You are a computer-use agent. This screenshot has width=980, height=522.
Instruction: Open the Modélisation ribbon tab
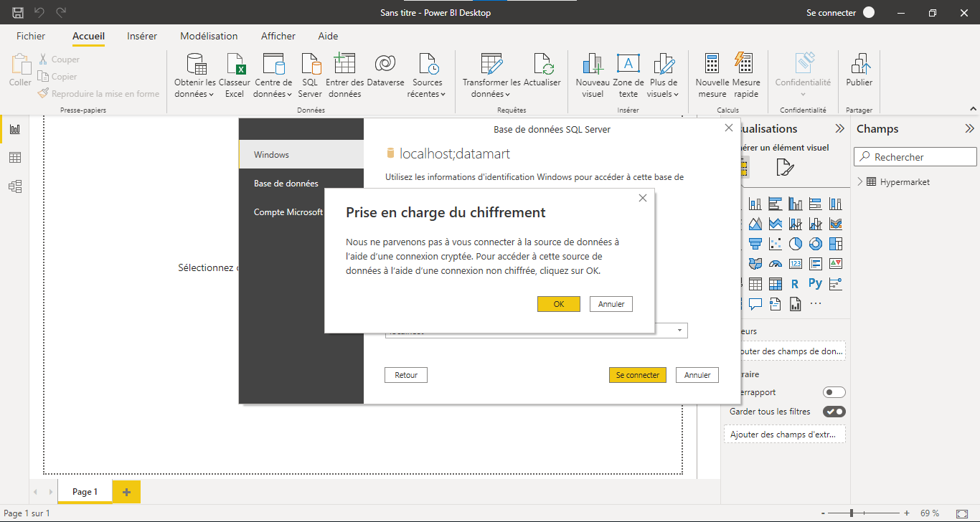pyautogui.click(x=209, y=36)
